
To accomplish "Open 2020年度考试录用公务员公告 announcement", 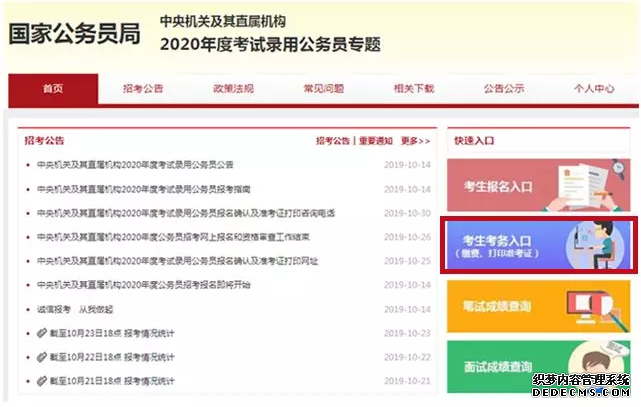I will pos(135,165).
